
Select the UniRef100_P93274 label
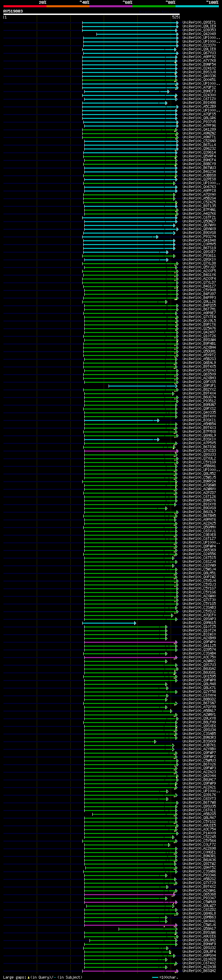click(199, 237)
